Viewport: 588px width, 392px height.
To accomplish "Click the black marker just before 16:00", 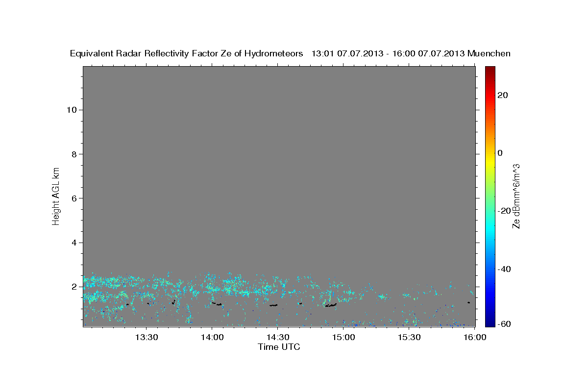I will pos(469,302).
